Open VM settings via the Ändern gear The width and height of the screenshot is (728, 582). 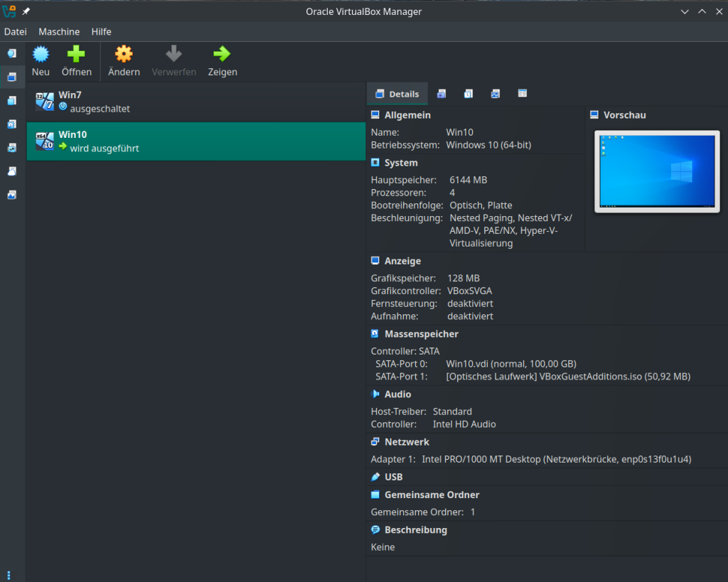pyautogui.click(x=124, y=54)
